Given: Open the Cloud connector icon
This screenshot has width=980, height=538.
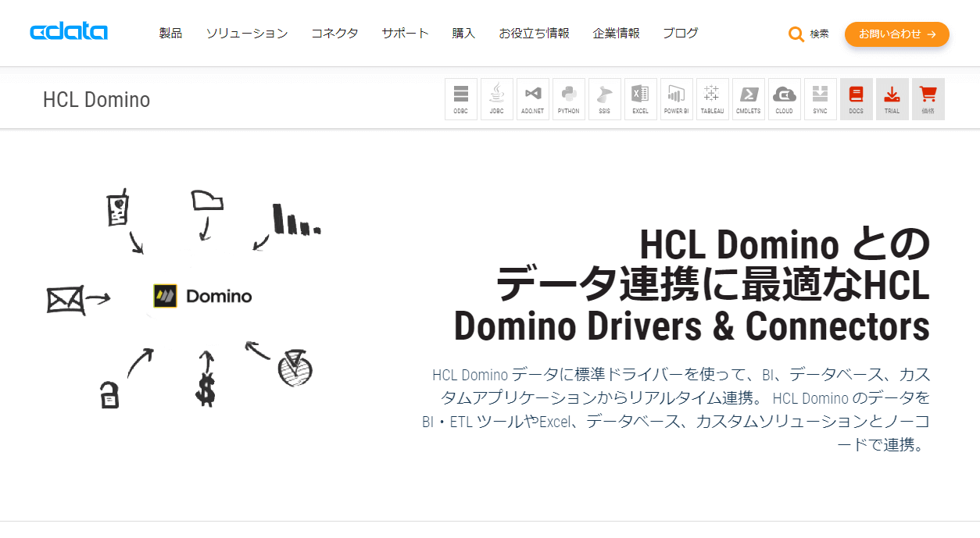Looking at the screenshot, I should (x=785, y=99).
